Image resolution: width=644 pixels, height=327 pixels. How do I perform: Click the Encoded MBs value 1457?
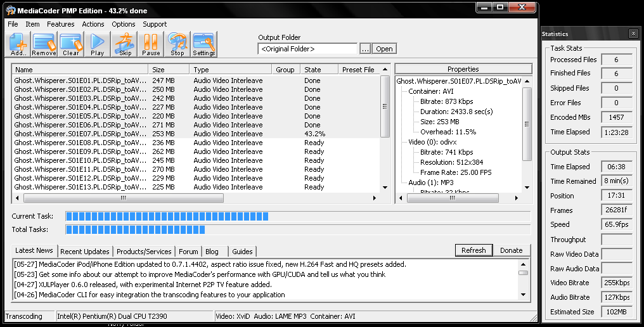tap(617, 117)
